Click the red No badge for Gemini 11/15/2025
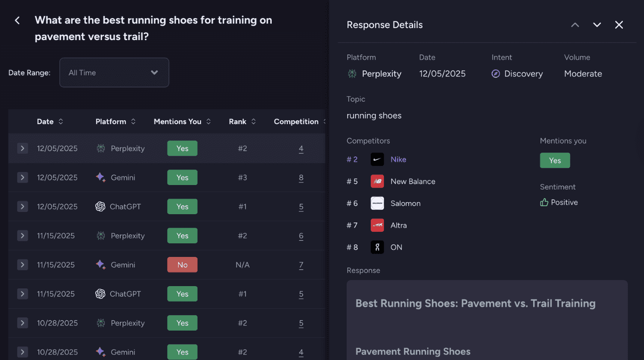The image size is (644, 360). coord(182,264)
